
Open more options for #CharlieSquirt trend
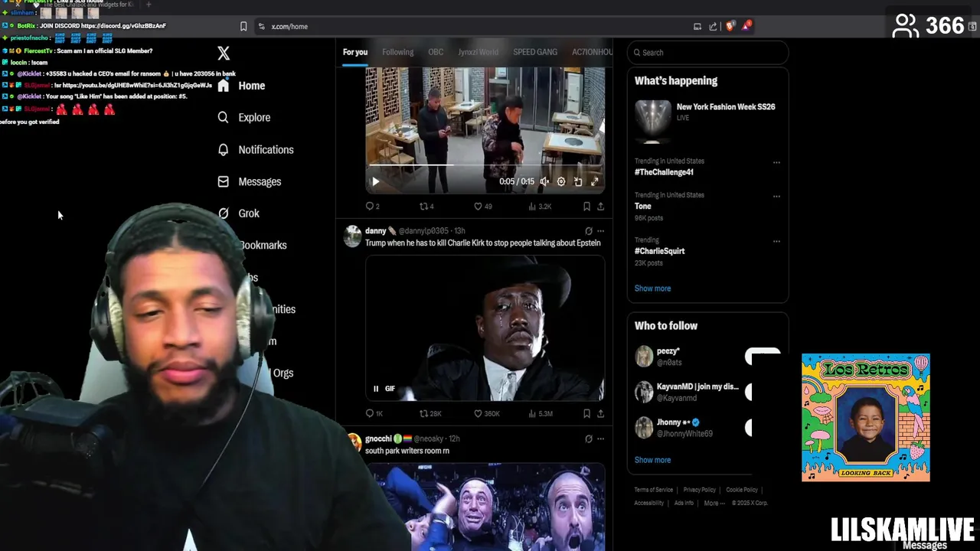[776, 241]
